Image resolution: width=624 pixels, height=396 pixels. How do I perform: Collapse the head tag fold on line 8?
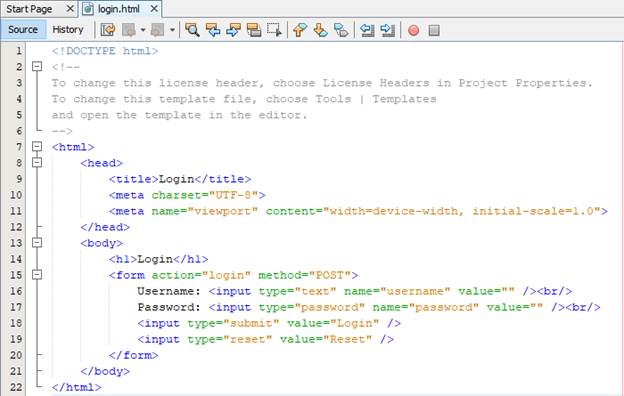37,162
